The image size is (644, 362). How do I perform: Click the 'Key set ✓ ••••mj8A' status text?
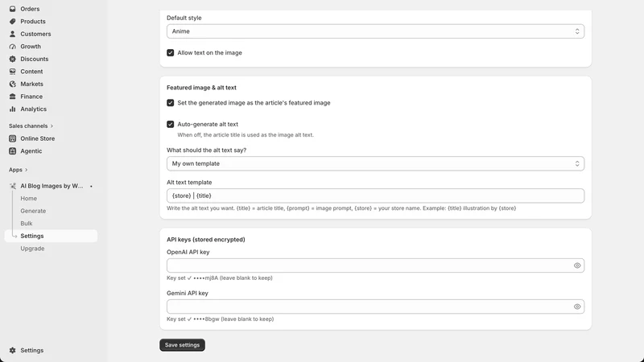(x=219, y=278)
